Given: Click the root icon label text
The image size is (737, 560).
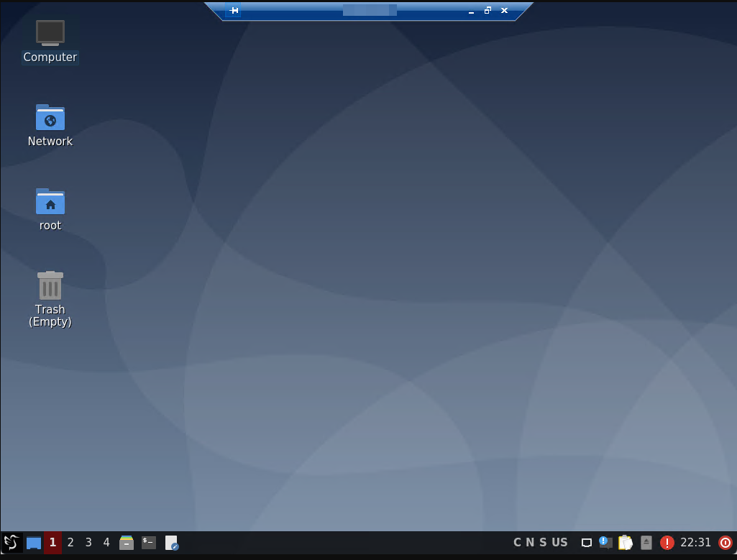Looking at the screenshot, I should (x=50, y=226).
